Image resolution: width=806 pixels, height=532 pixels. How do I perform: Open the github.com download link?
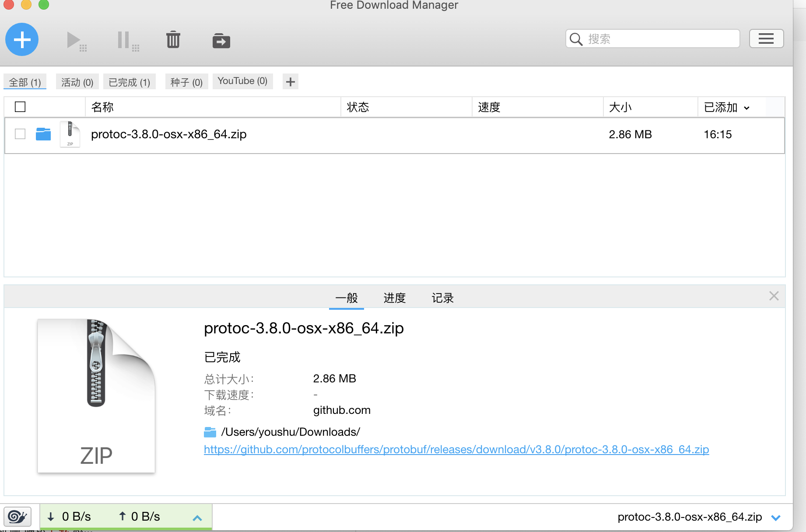pos(456,449)
